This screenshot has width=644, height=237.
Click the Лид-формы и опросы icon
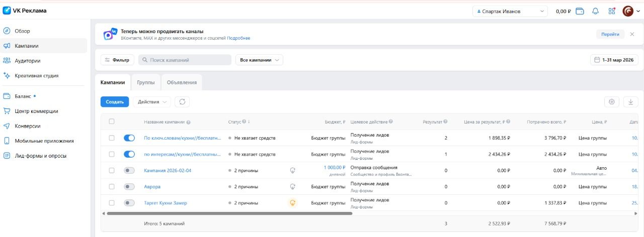[x=7, y=156]
